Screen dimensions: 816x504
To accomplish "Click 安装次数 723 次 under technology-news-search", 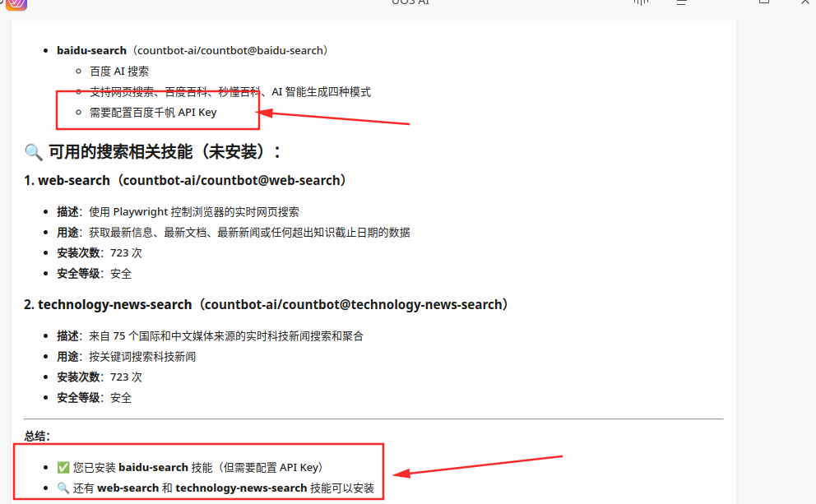I will (x=100, y=377).
